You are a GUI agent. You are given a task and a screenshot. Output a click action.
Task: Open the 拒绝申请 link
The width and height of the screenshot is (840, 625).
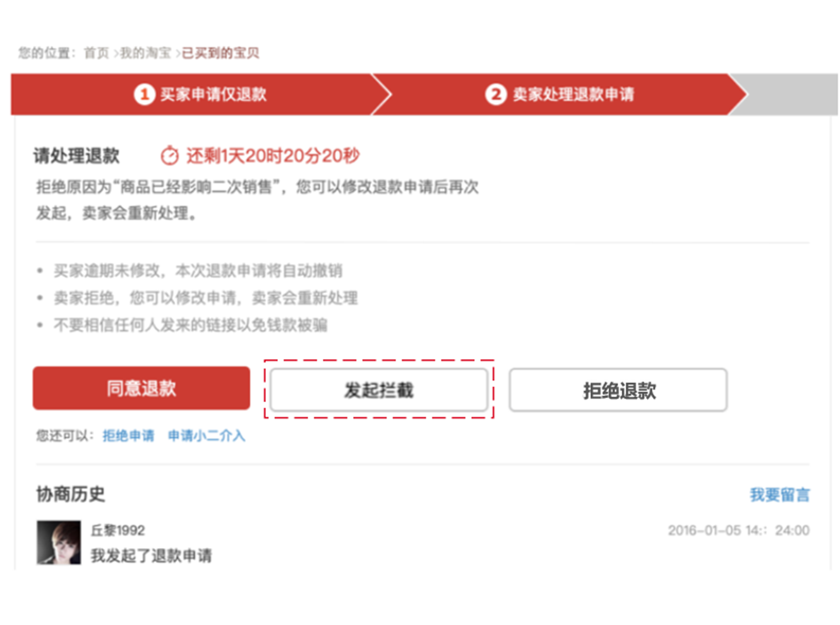pos(128,436)
